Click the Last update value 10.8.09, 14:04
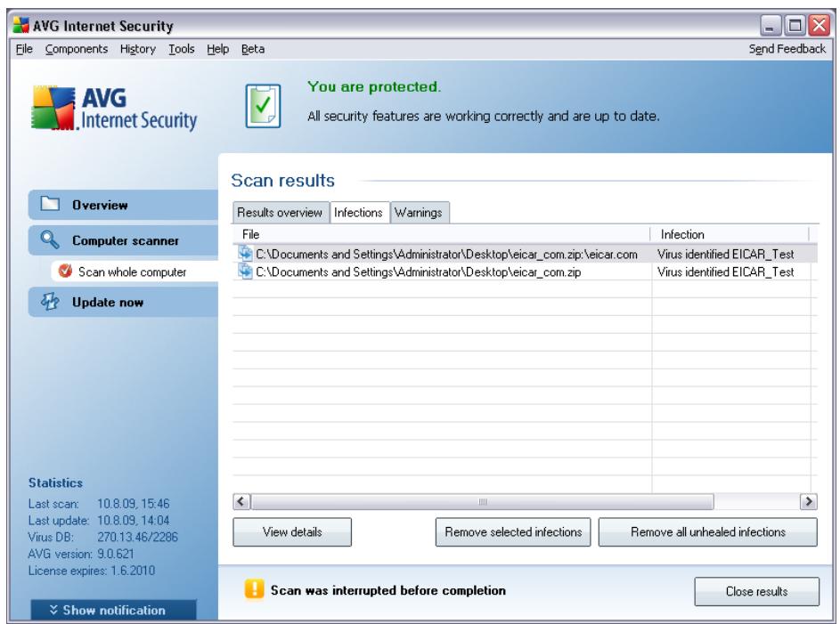The width and height of the screenshot is (840, 624). 133,520
